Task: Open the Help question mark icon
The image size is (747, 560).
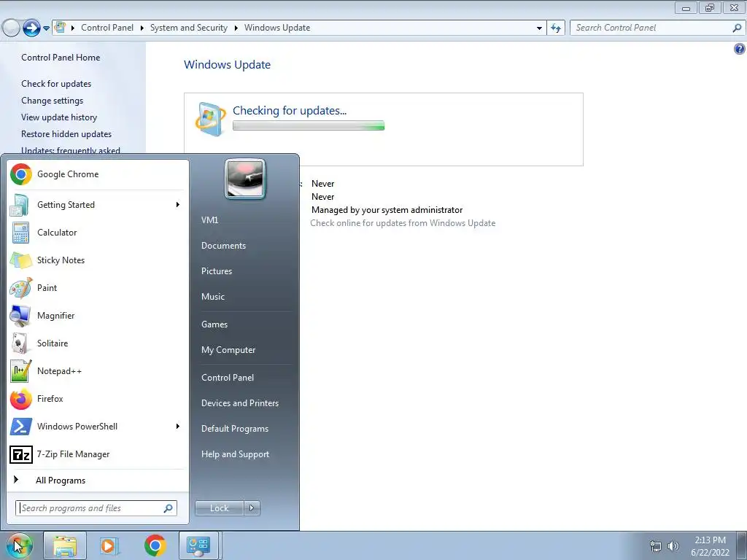Action: point(740,49)
